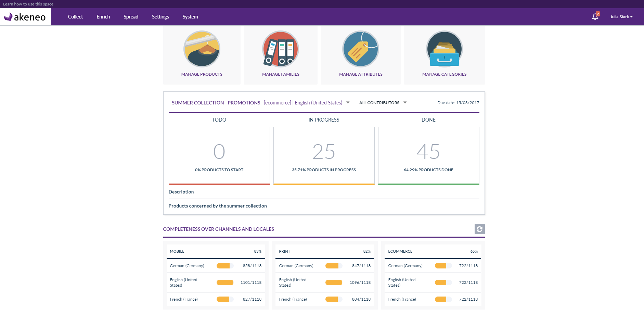This screenshot has width=644, height=314.
Task: Open Manage Categories drawer icon
Action: click(x=444, y=49)
